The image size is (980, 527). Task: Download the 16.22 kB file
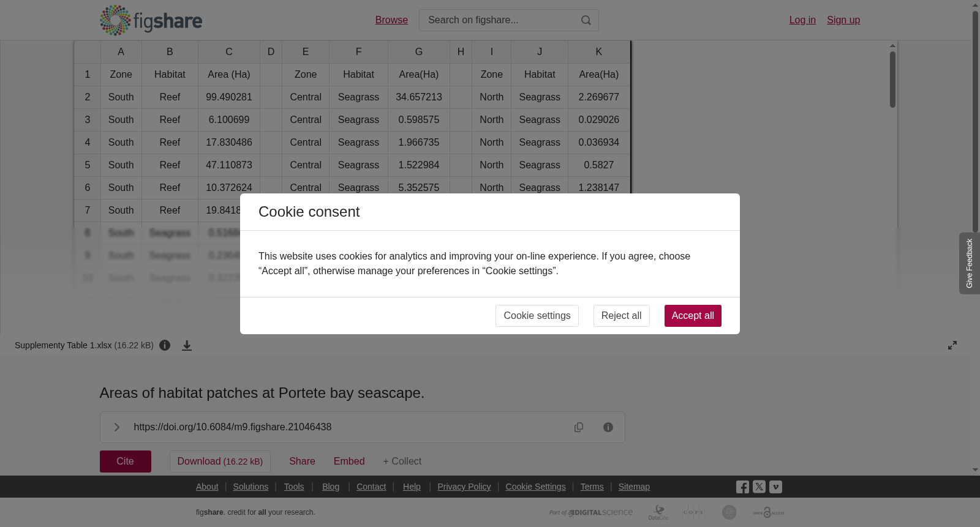coord(220,462)
